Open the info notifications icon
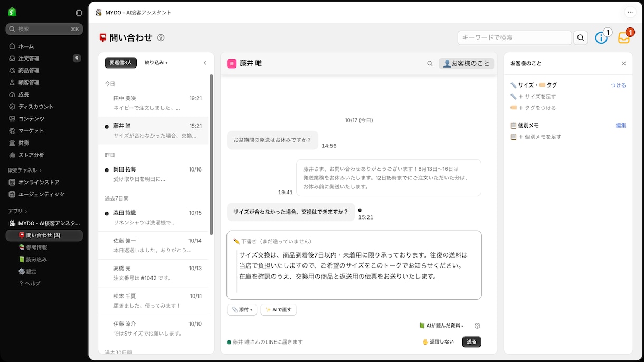This screenshot has height=362, width=644. (x=602, y=37)
